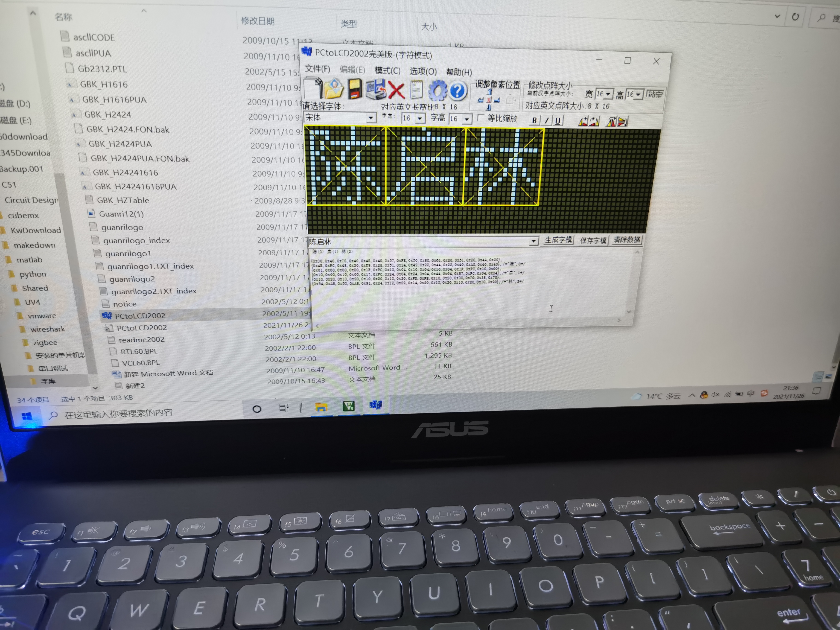Click the move pixels up arrow
Screen dimensions: 840x630
[x=490, y=91]
